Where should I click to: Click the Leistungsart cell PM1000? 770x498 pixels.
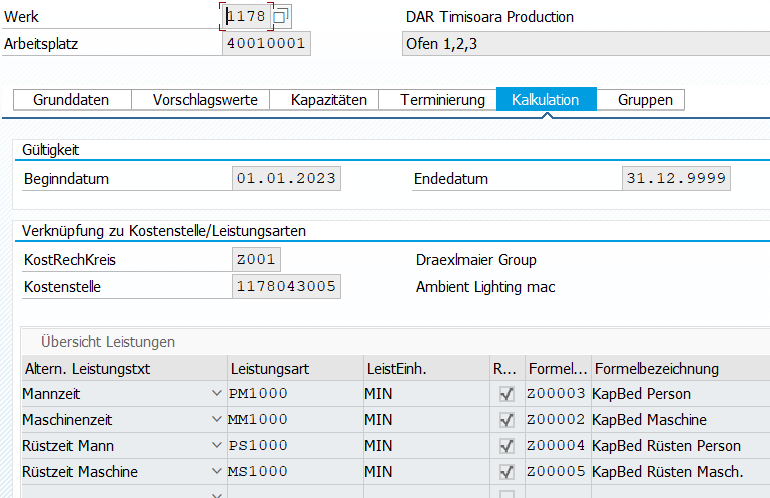pos(294,394)
